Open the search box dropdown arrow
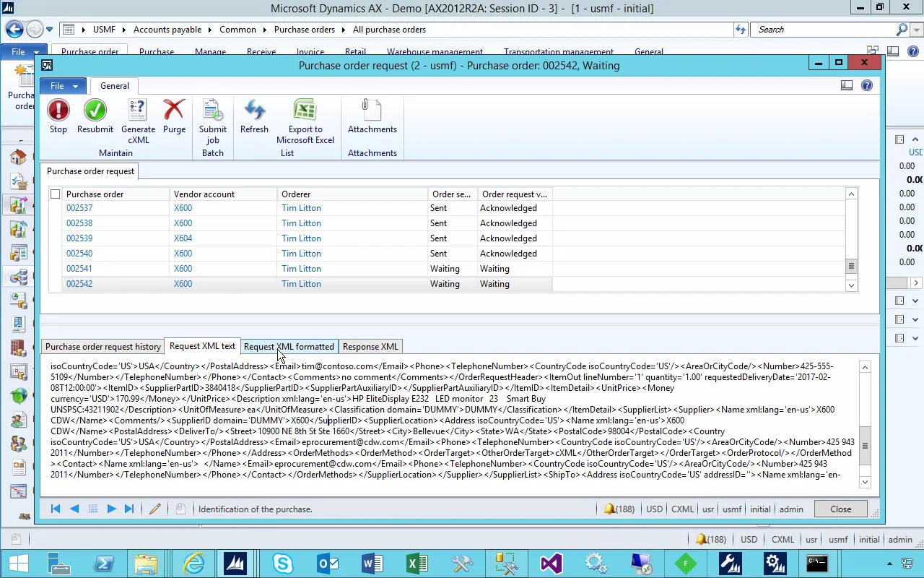This screenshot has width=924, height=578. (918, 30)
